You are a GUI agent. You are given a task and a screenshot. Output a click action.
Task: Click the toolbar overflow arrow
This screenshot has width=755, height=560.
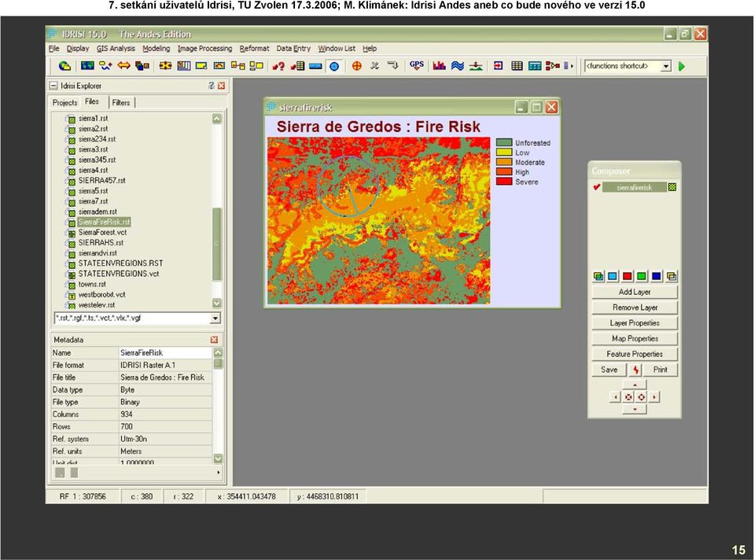click(572, 66)
